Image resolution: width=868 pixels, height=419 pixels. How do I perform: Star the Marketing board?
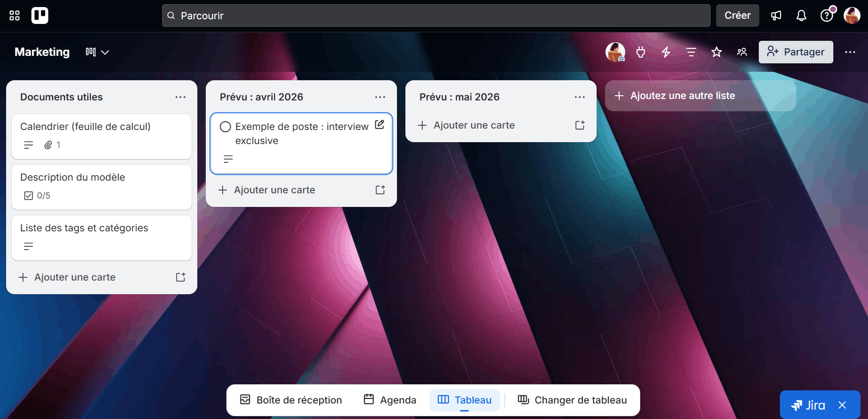[717, 52]
